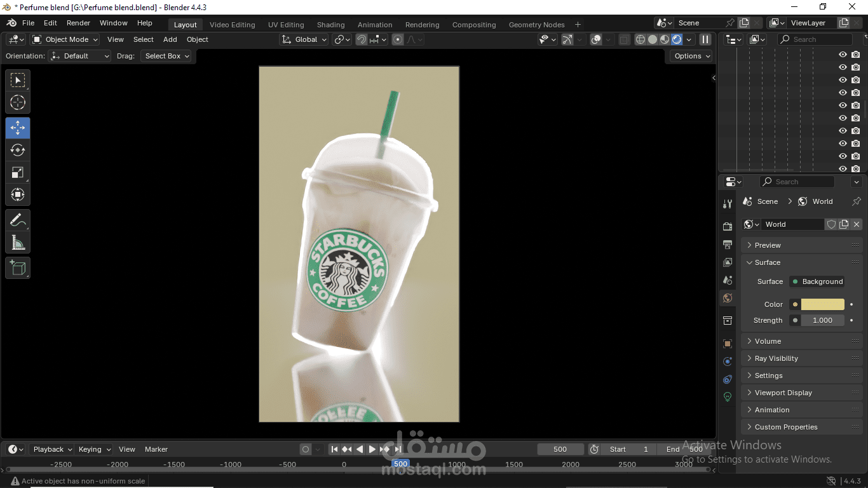Image resolution: width=868 pixels, height=488 pixels.
Task: Select the Scale tool
Action: click(18, 172)
